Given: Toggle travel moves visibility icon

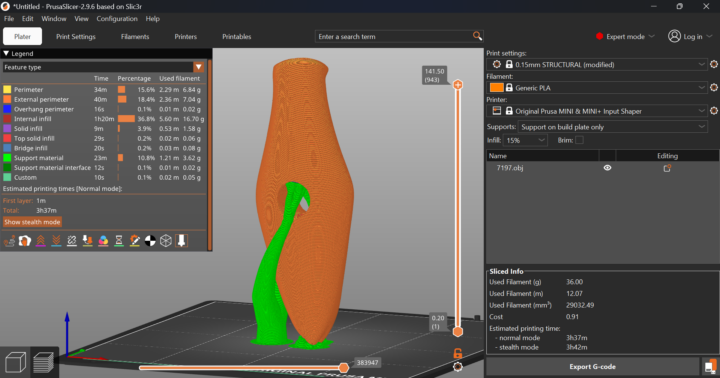Looking at the screenshot, I should (x=9, y=241).
